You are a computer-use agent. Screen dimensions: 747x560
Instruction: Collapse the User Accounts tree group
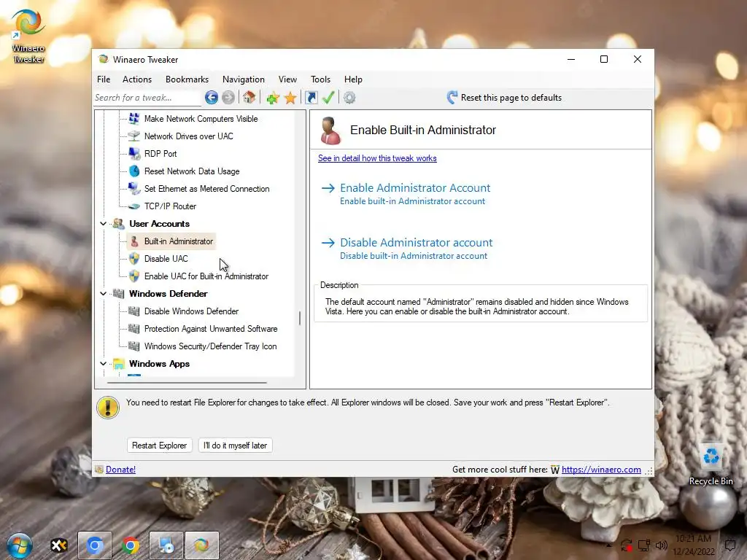pos(104,223)
